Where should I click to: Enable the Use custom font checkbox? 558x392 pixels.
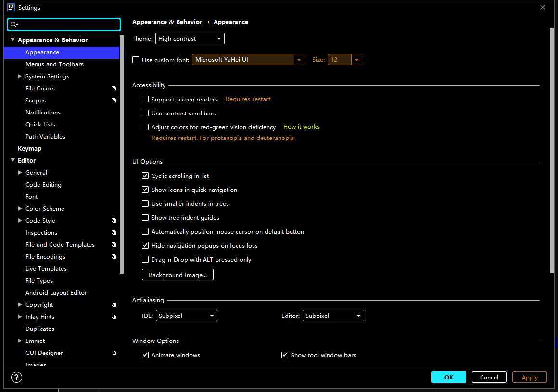pyautogui.click(x=136, y=60)
